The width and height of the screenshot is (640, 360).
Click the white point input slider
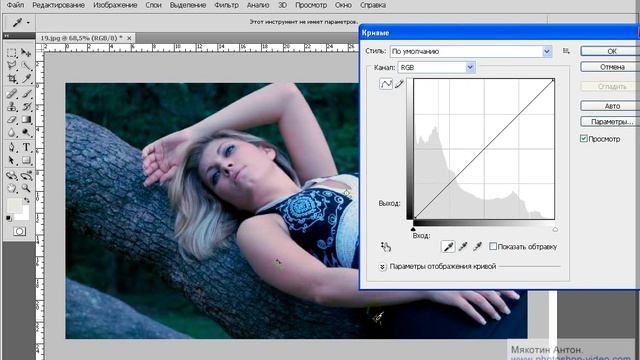(555, 229)
